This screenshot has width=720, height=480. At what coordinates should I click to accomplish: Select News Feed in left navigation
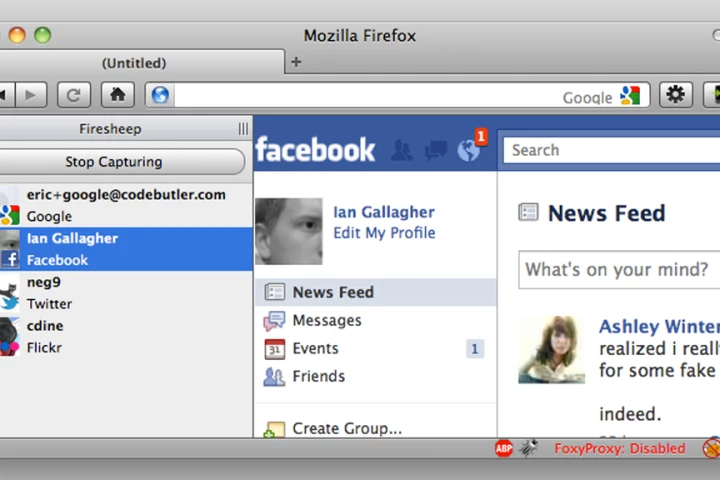tap(376, 292)
